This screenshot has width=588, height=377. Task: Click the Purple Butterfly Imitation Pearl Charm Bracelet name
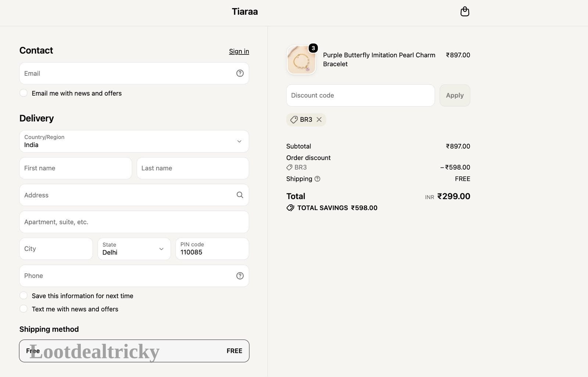point(379,59)
